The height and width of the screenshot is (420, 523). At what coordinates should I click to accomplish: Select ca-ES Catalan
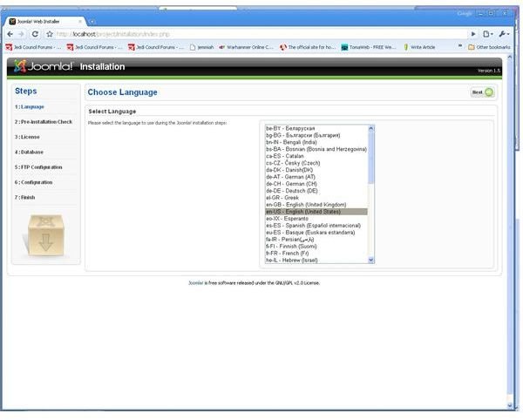coord(316,156)
